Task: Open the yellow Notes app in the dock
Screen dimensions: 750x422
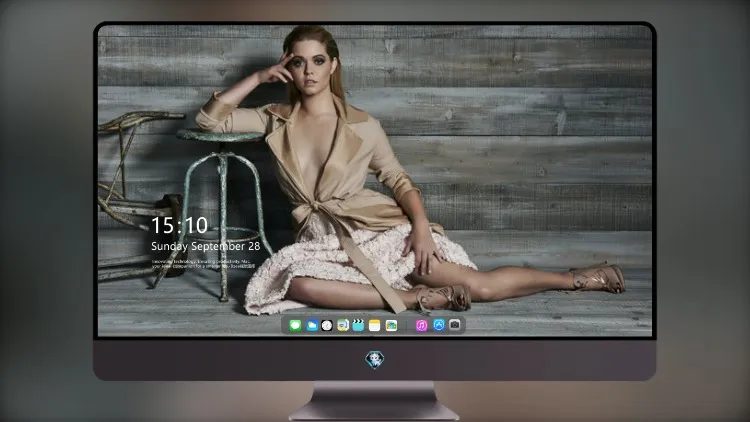Action: (x=375, y=326)
